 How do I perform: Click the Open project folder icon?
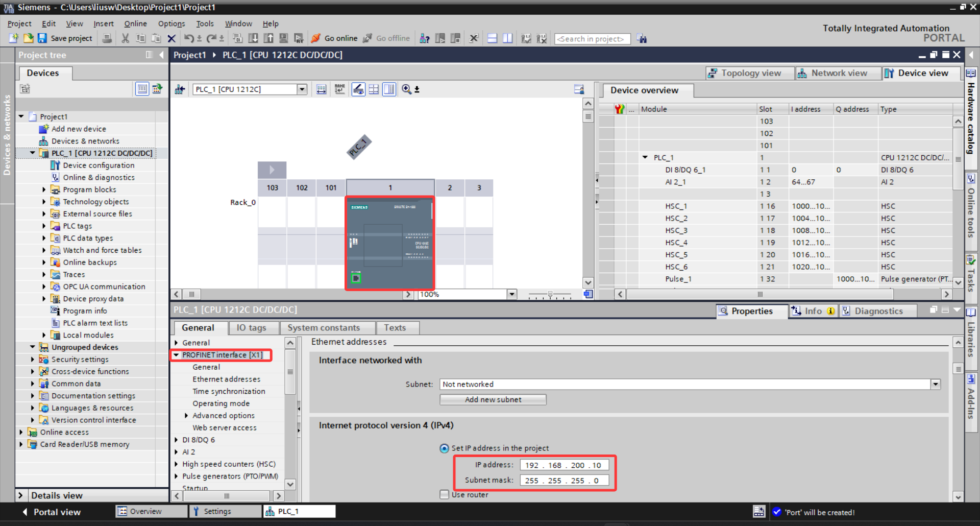[x=28, y=38]
